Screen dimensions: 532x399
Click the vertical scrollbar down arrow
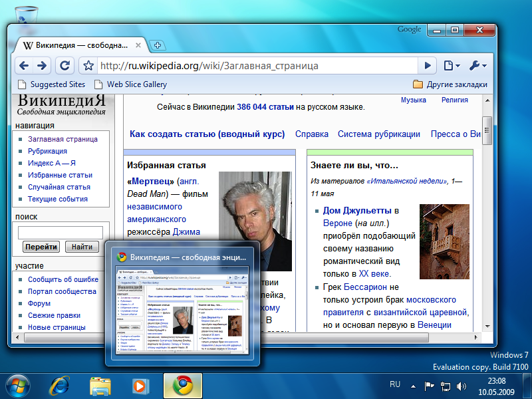(487, 326)
